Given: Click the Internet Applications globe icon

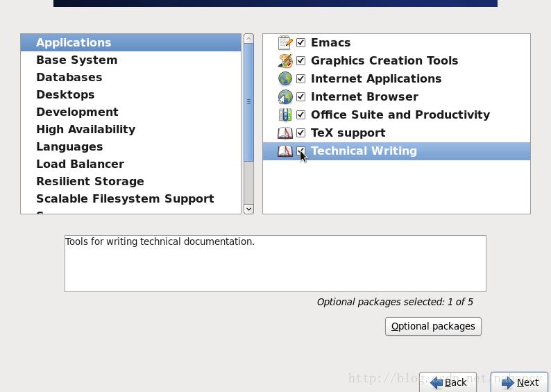Looking at the screenshot, I should 285,79.
